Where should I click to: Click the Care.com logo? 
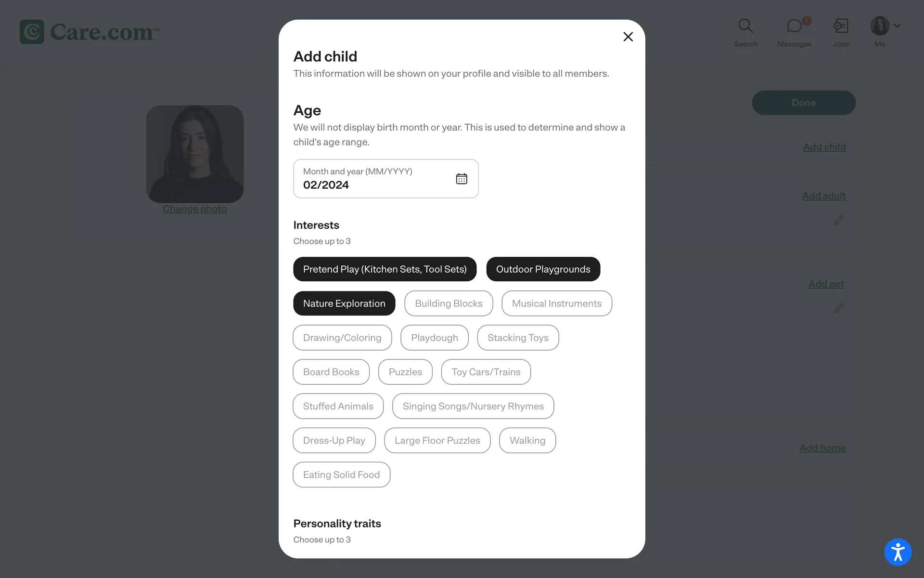(x=90, y=32)
